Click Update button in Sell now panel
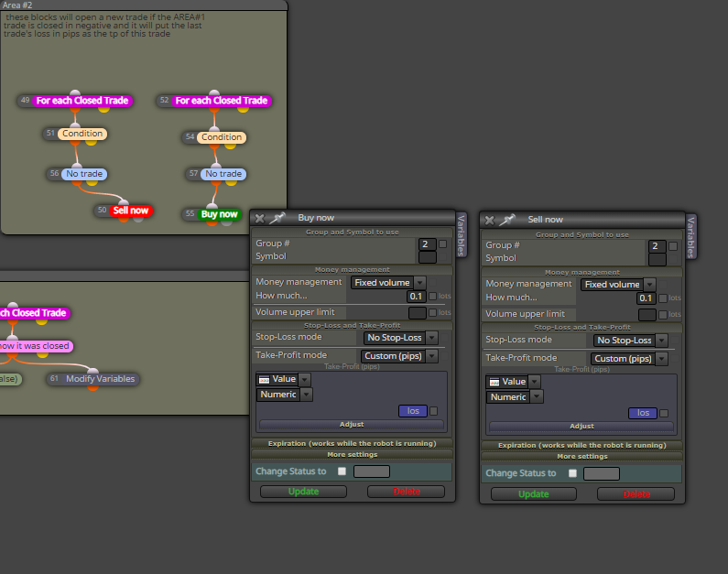Viewport: 728px width, 574px height. click(x=534, y=494)
